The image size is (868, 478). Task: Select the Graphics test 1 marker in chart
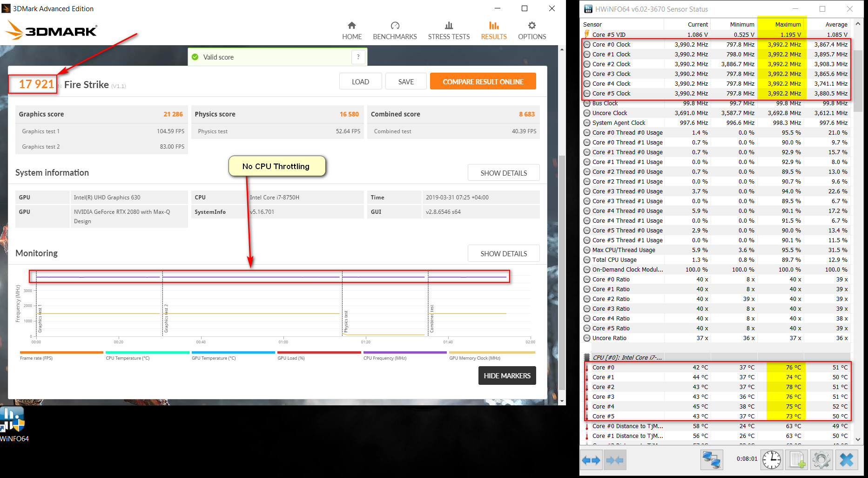(40, 319)
